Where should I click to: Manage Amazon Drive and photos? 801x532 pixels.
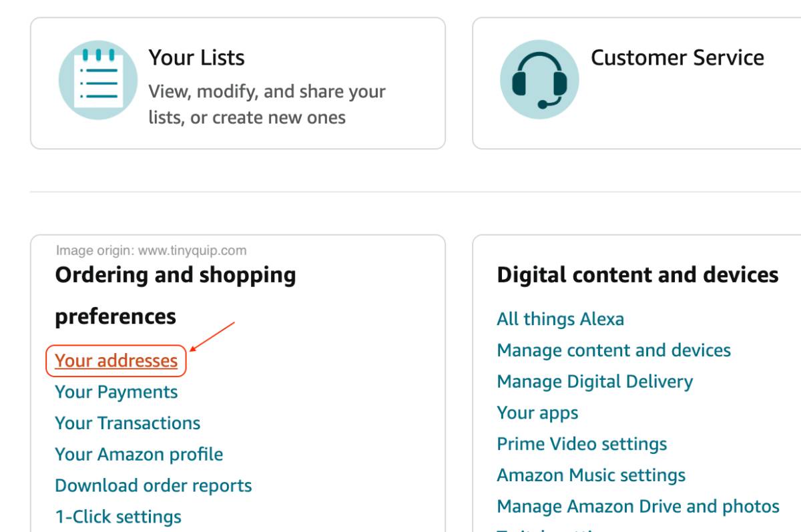click(637, 505)
